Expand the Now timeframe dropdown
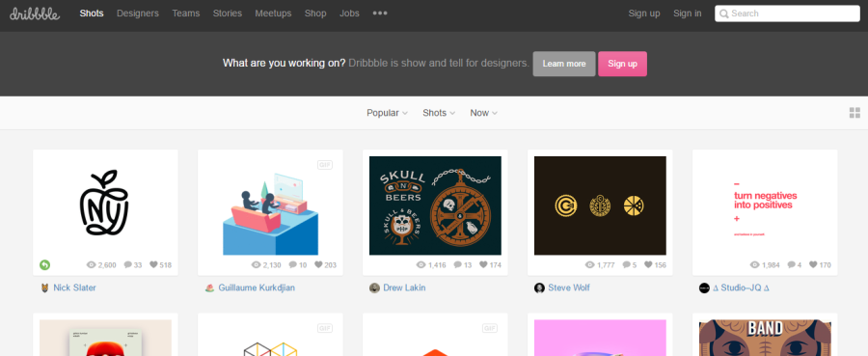868x356 pixels. [484, 113]
